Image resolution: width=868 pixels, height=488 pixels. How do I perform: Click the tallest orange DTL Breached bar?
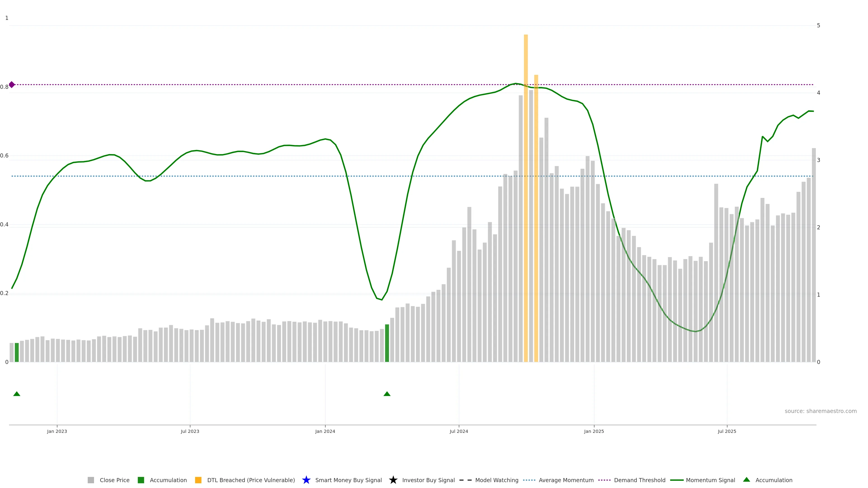coord(526,202)
